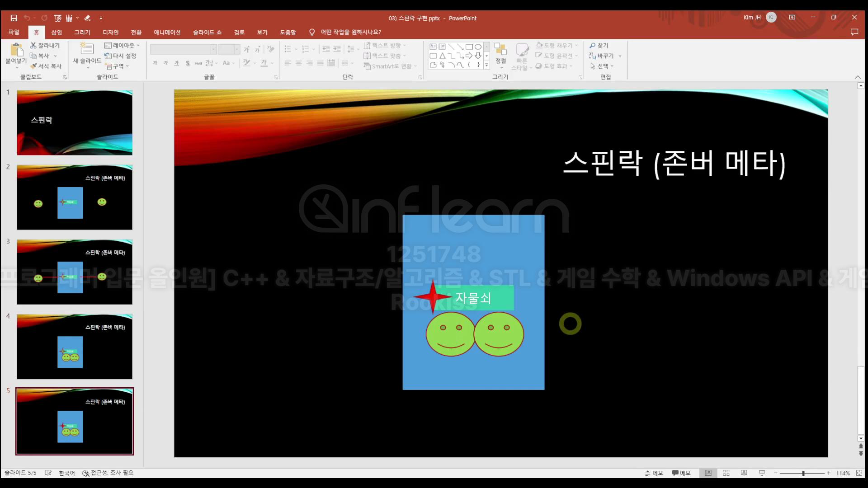This screenshot has height=488, width=868.
Task: Switch to Slide Sorter view in status bar
Action: [726, 473]
